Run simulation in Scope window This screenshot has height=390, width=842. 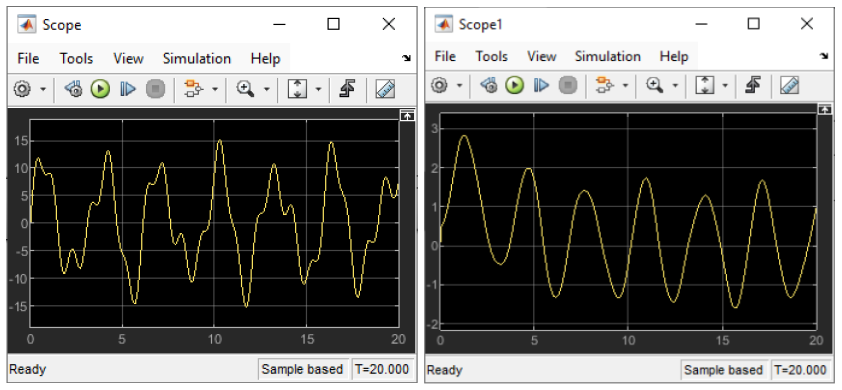pos(100,90)
